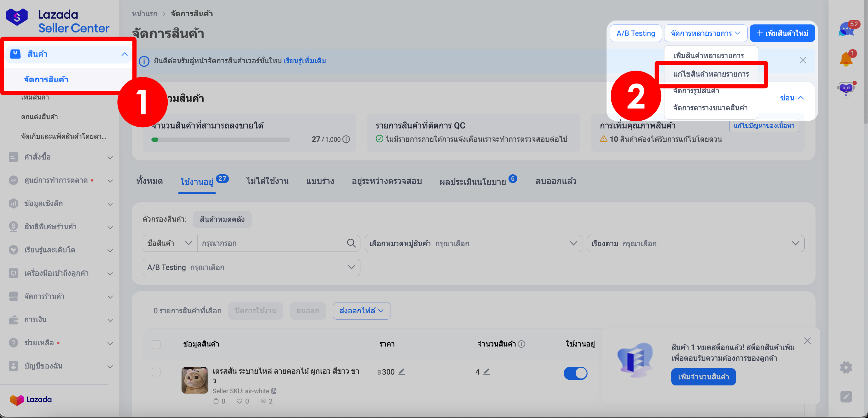868x418 pixels.
Task: Select แก้ไขสินค้าหลายรายการ from dropdown menu
Action: click(711, 74)
